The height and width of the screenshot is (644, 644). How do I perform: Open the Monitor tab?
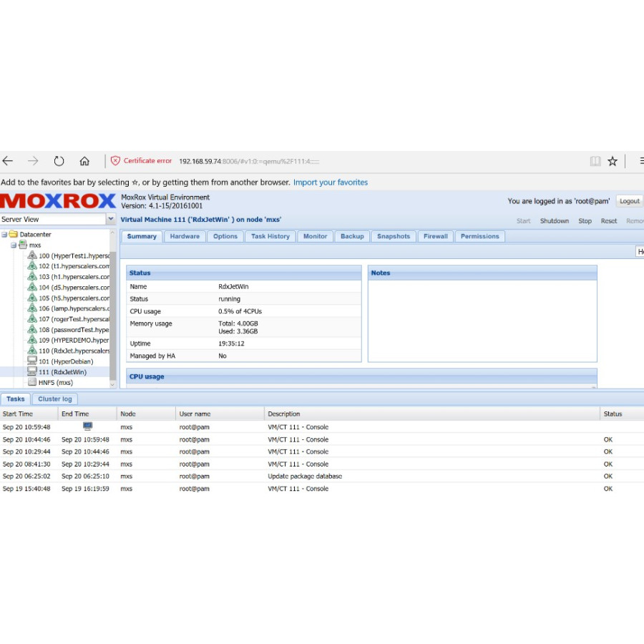click(x=315, y=236)
